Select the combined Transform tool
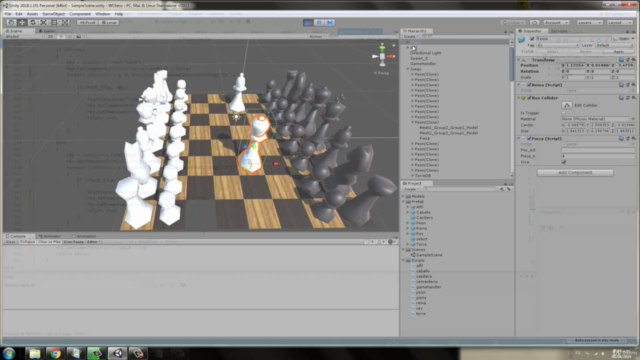The image size is (640, 360). click(65, 22)
